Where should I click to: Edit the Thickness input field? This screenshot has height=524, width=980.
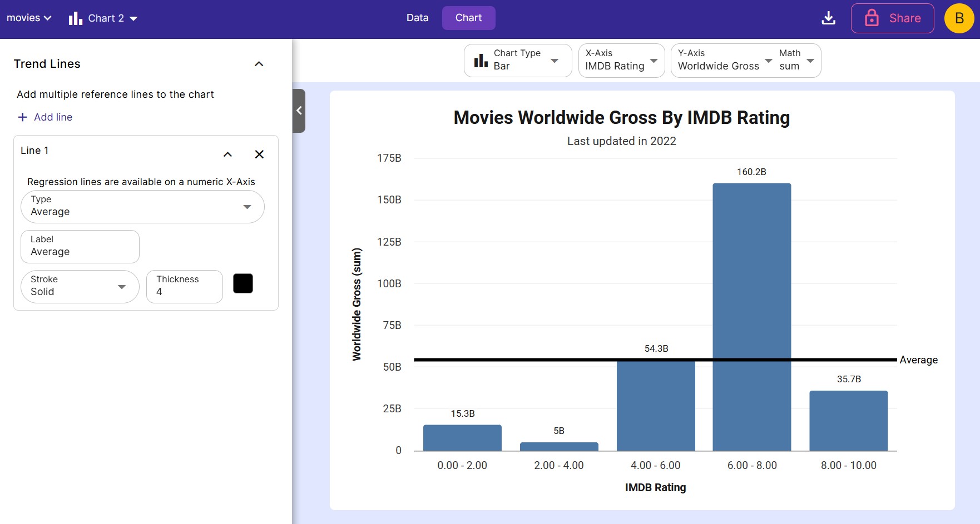tap(185, 287)
